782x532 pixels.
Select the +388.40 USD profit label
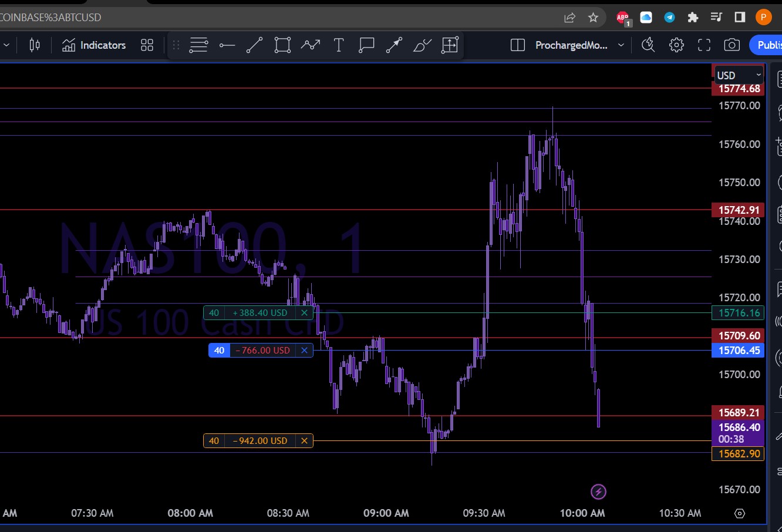(x=260, y=313)
